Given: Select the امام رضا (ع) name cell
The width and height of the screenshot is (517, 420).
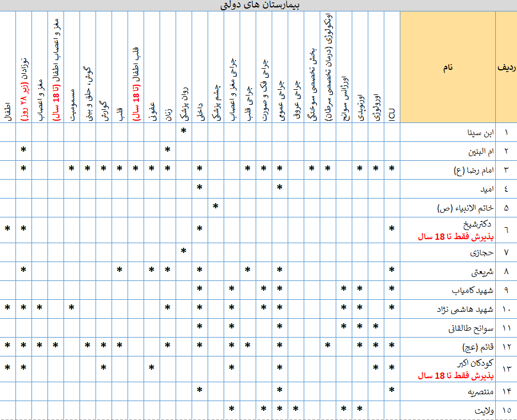Looking at the screenshot, I should coord(447,170).
